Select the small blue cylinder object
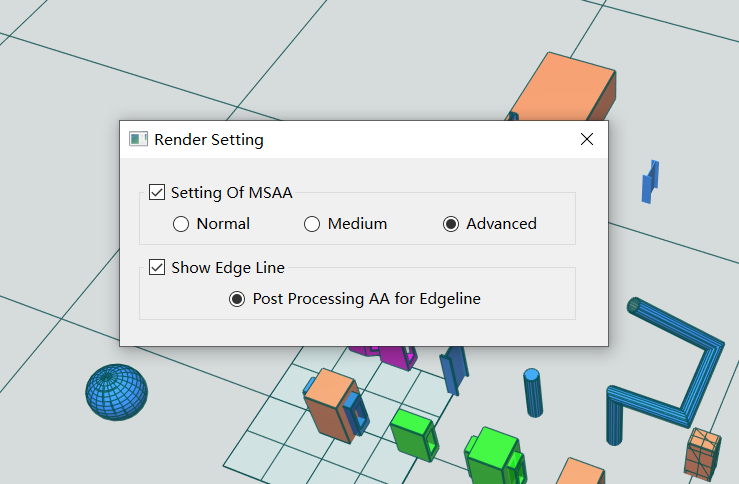 (x=533, y=393)
